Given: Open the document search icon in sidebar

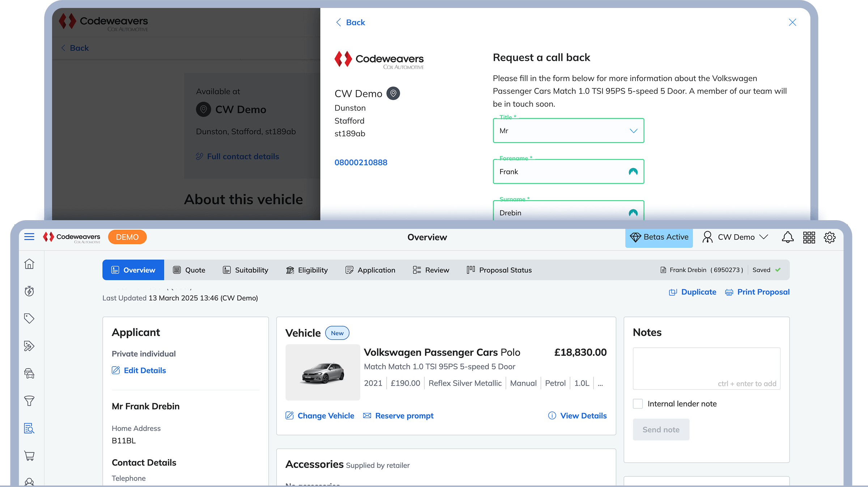Looking at the screenshot, I should (29, 428).
